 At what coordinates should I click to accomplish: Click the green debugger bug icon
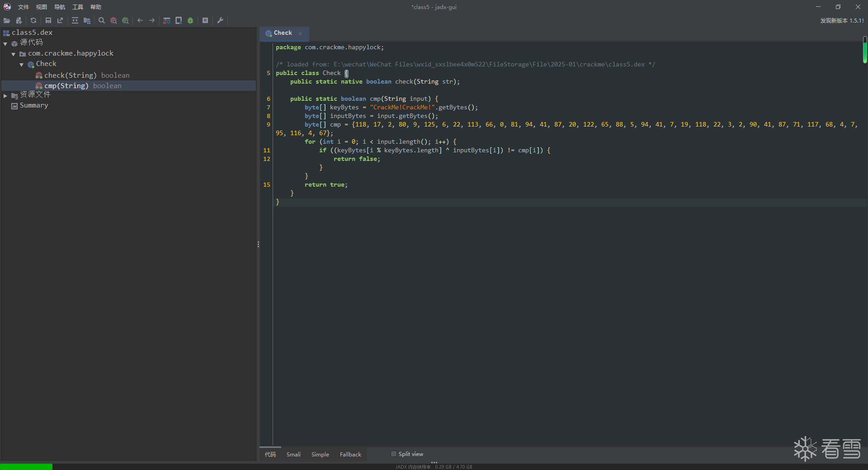click(190, 20)
